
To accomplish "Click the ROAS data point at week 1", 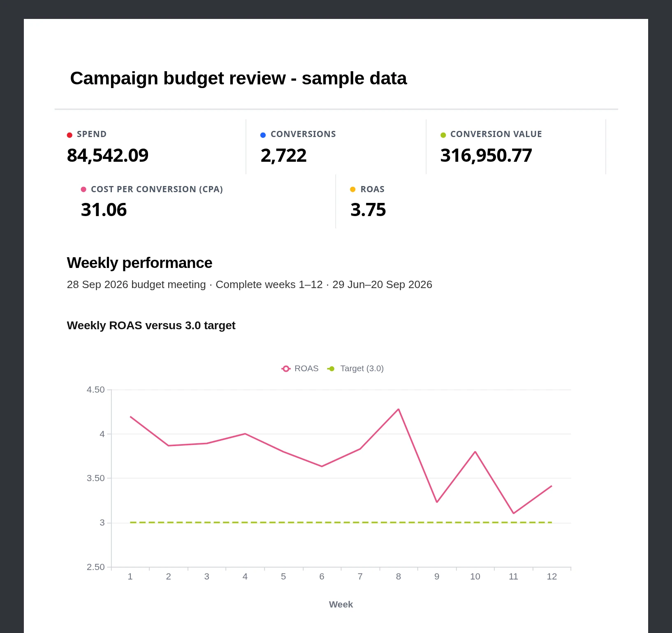I will (x=130, y=417).
